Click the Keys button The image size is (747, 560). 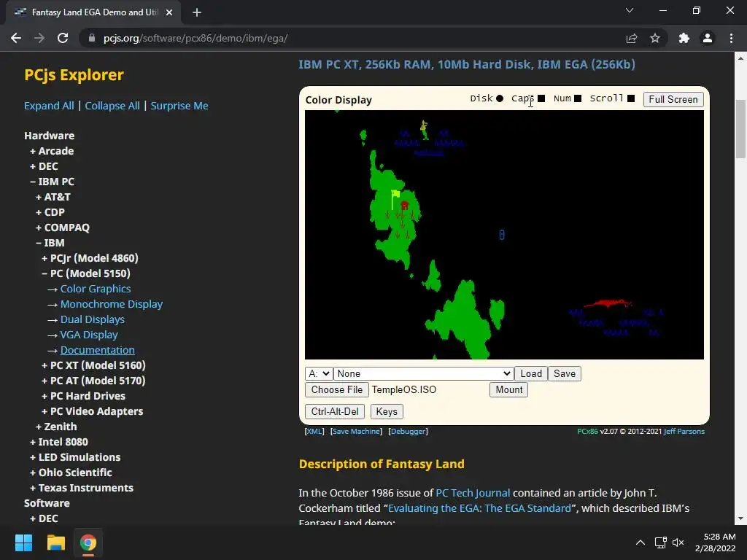[387, 411]
